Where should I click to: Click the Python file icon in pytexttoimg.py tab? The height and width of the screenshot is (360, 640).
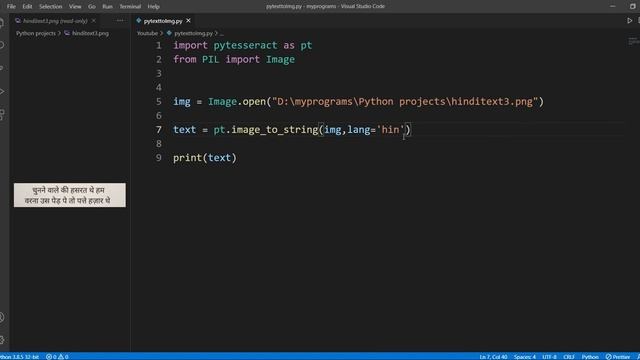pyautogui.click(x=139, y=20)
